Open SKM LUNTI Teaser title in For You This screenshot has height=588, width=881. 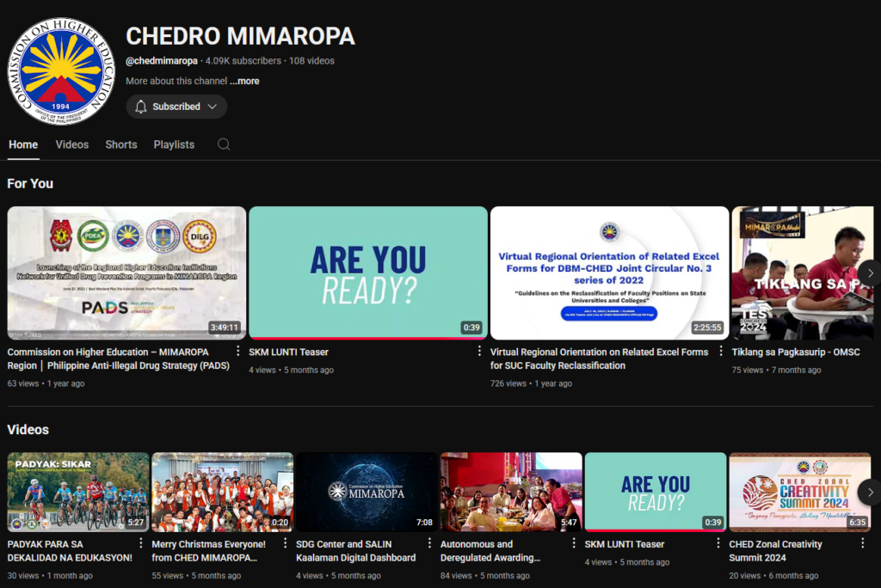289,352
